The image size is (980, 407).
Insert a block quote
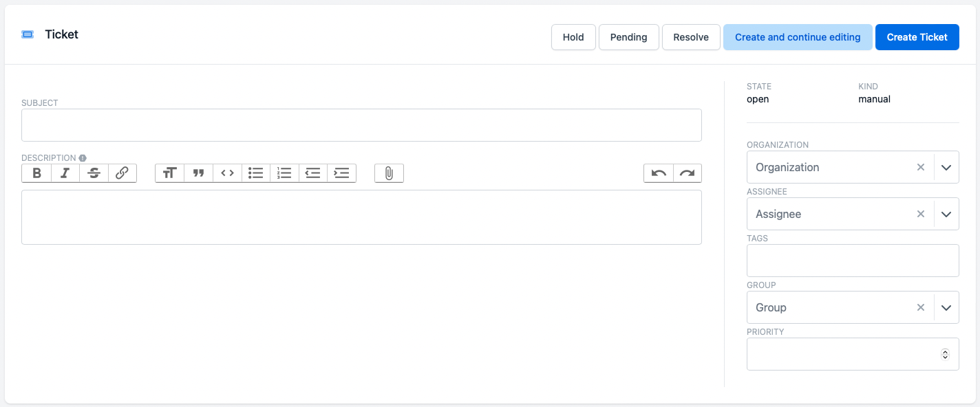click(199, 173)
